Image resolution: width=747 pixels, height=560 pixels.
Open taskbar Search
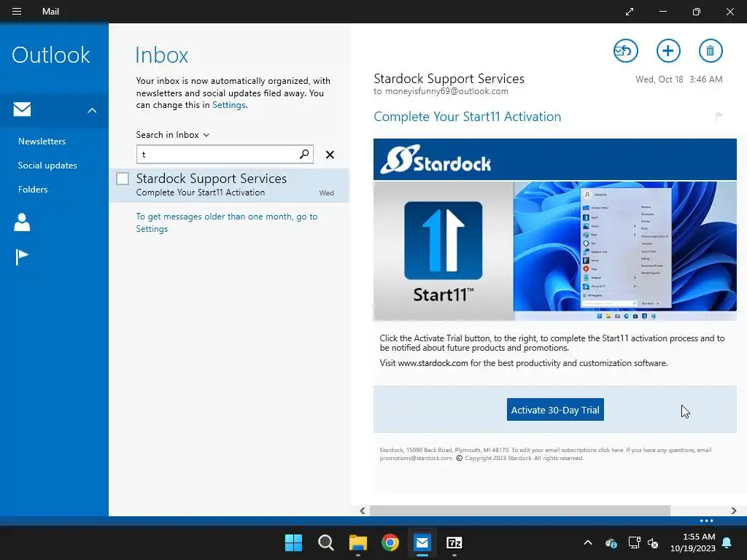(326, 542)
